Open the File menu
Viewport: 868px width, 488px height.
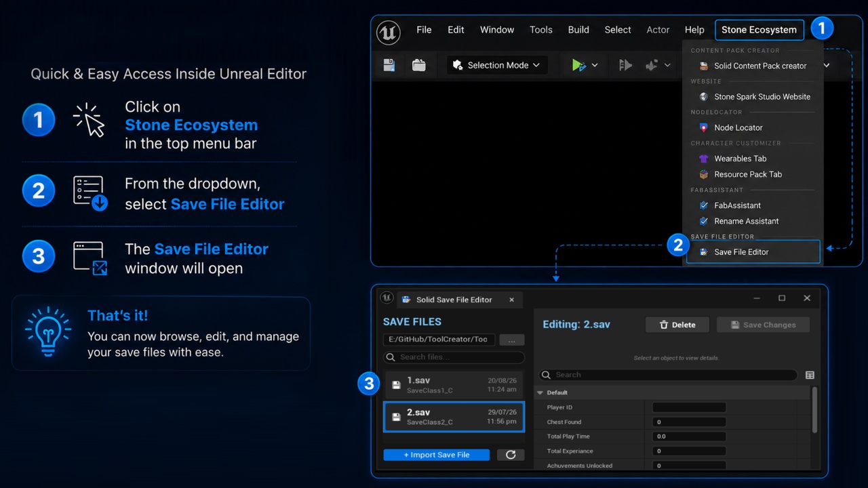(424, 30)
